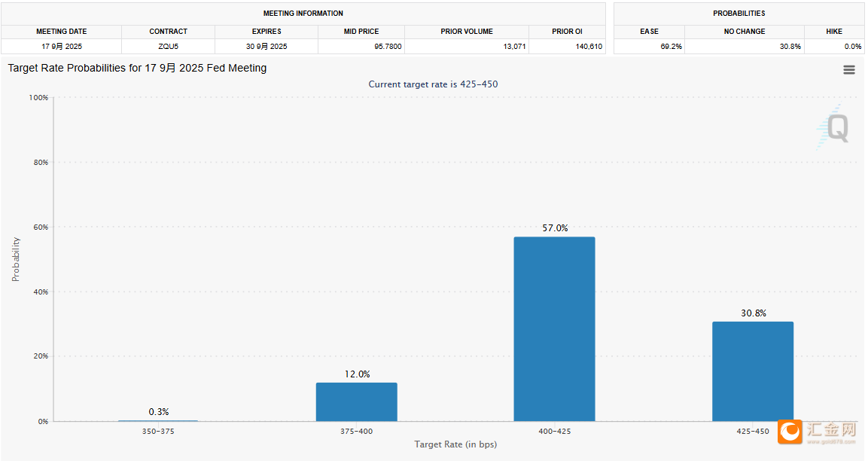
Task: Select the 12.0% bar for 375-400
Action: click(357, 401)
